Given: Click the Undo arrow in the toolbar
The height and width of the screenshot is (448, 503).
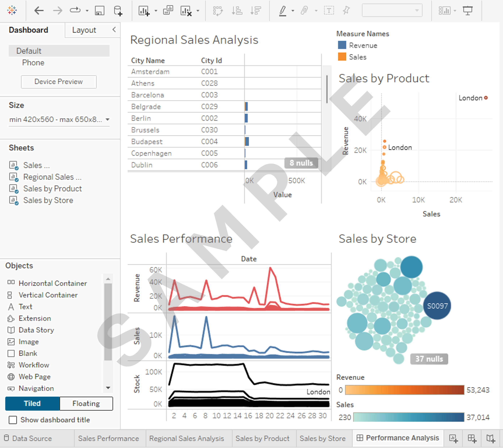Looking at the screenshot, I should pyautogui.click(x=39, y=10).
